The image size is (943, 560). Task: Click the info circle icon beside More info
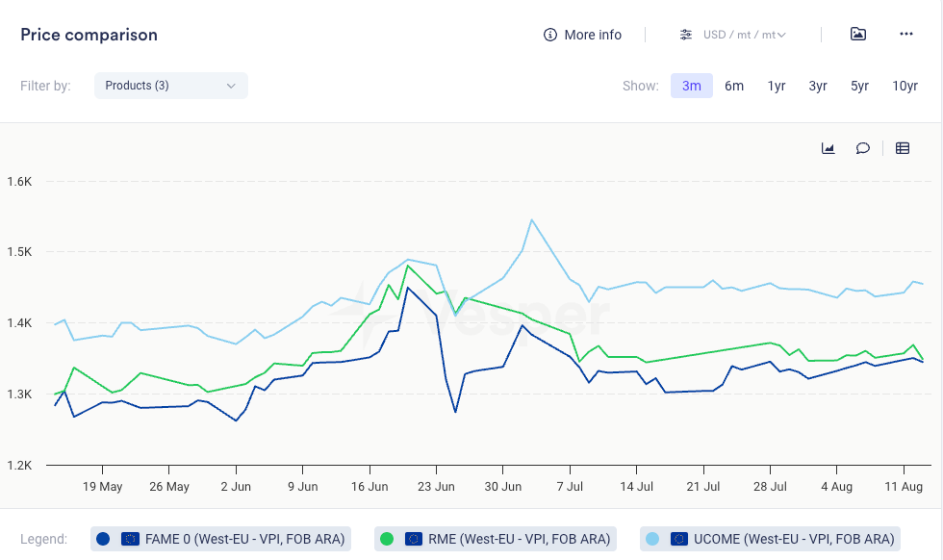550,35
